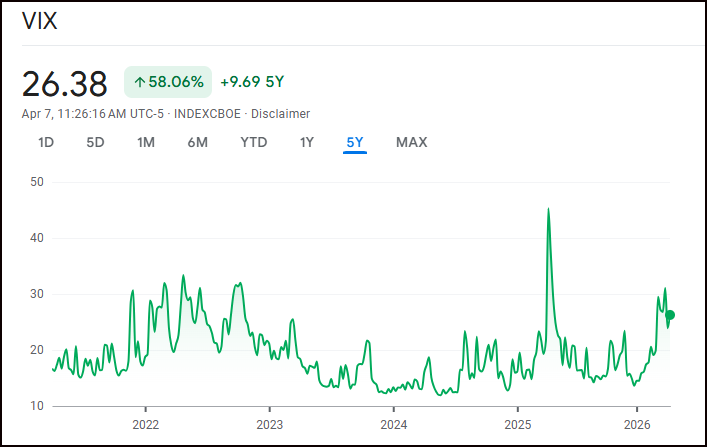The image size is (707, 447).
Task: Open the MAX time range
Action: [411, 142]
